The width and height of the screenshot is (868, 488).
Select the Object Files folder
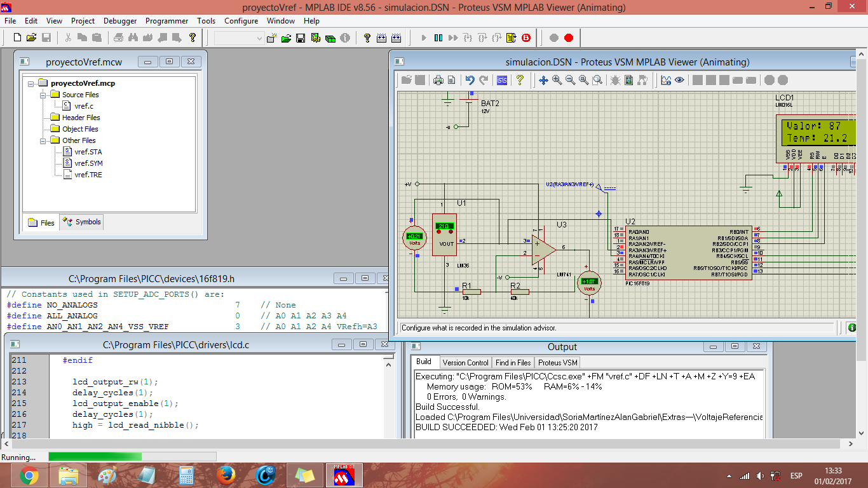coord(80,129)
